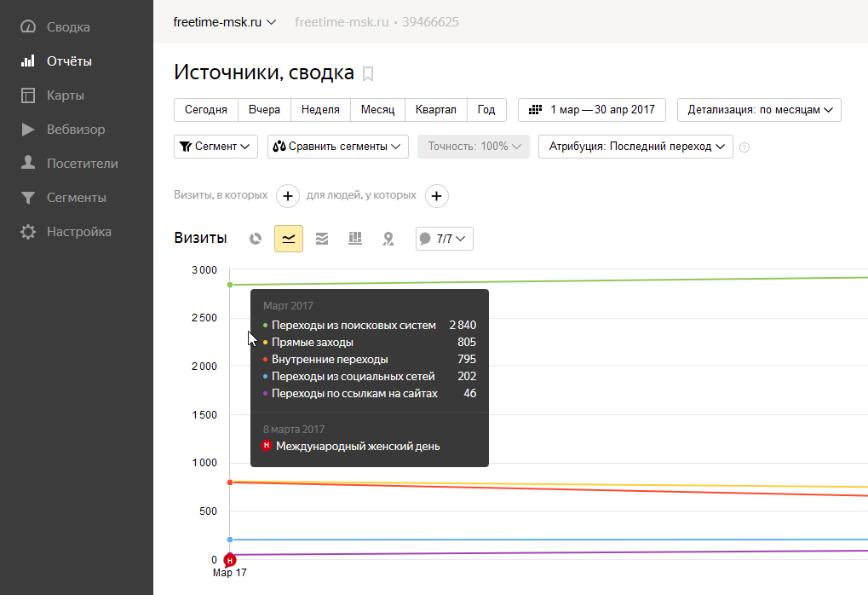Click the Визиты, в которых label
Viewport: 868px width, 595px height.
(221, 195)
